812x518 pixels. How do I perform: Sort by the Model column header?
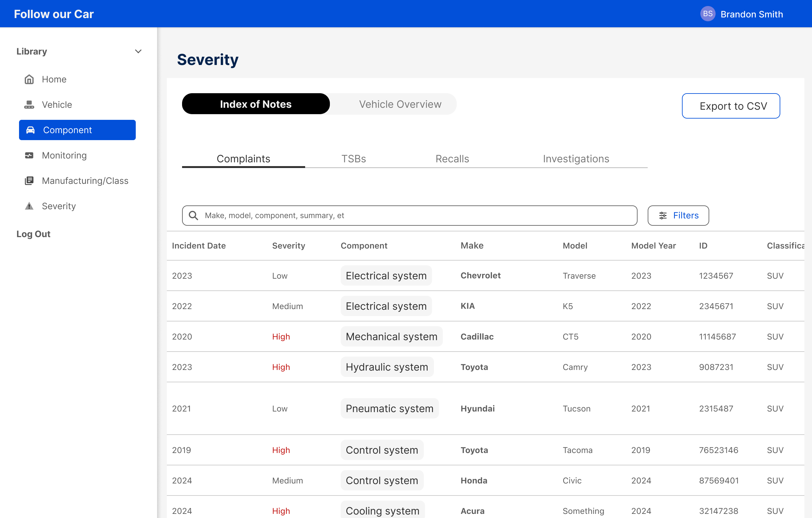point(575,246)
